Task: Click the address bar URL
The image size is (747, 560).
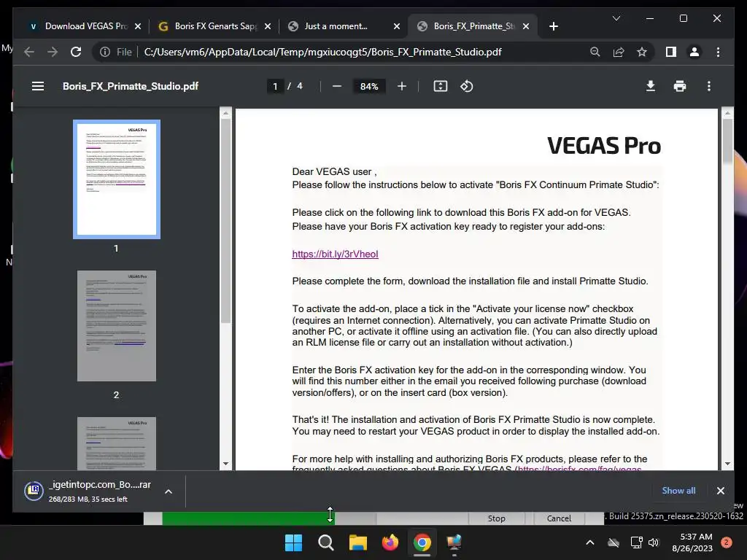Action: coord(322,52)
